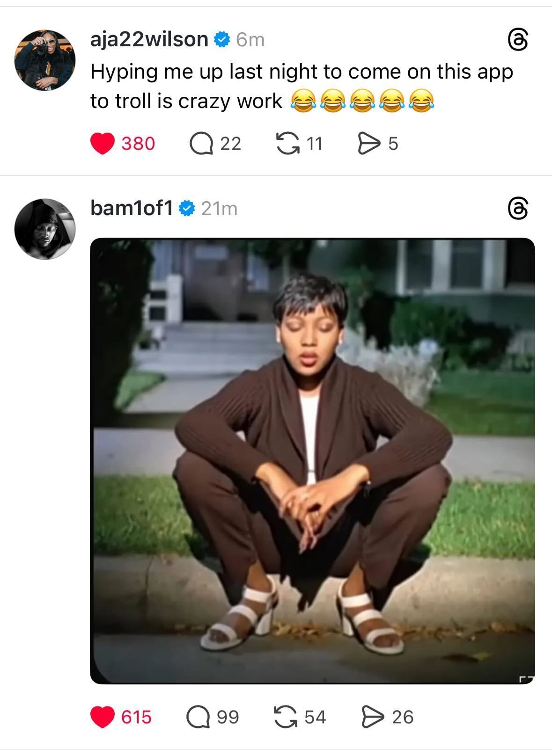Open aja22wilson's post text "Hyping me up"
Viewport: 552px width, 756px height.
[x=302, y=86]
